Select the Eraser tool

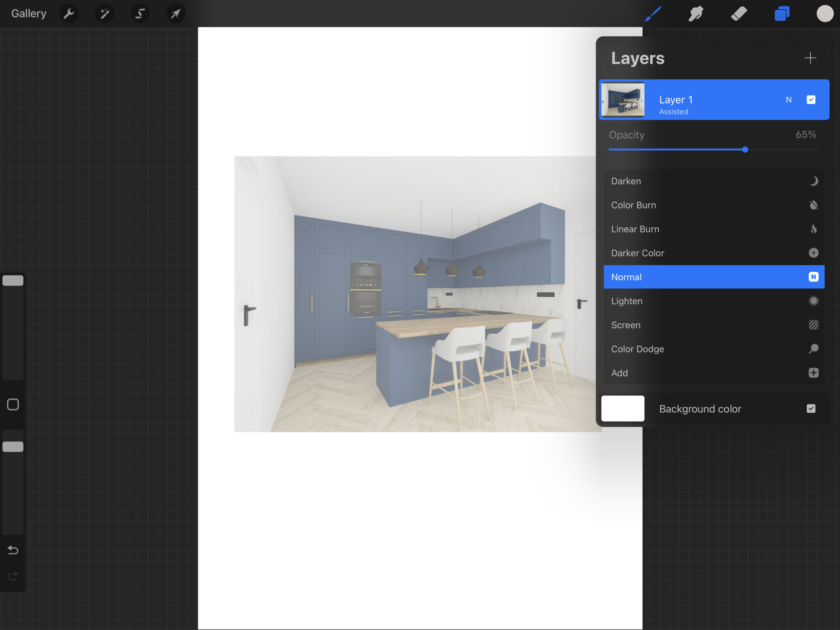point(739,14)
